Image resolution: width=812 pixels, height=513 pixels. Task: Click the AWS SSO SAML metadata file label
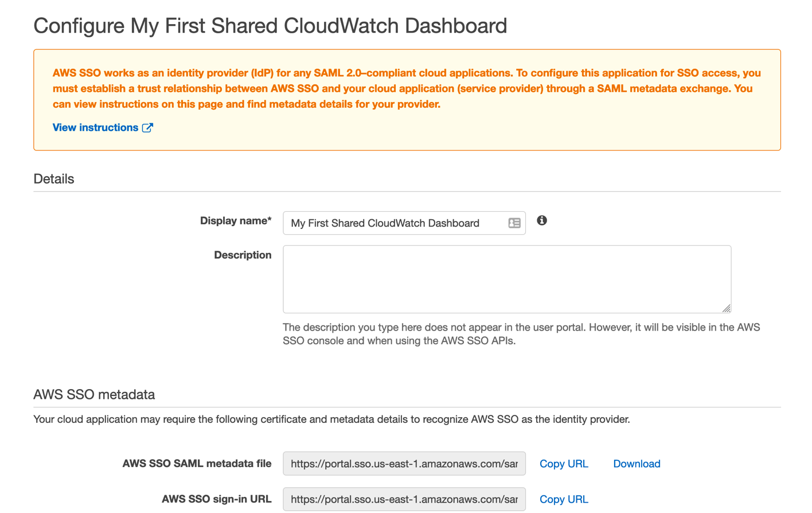tap(198, 464)
